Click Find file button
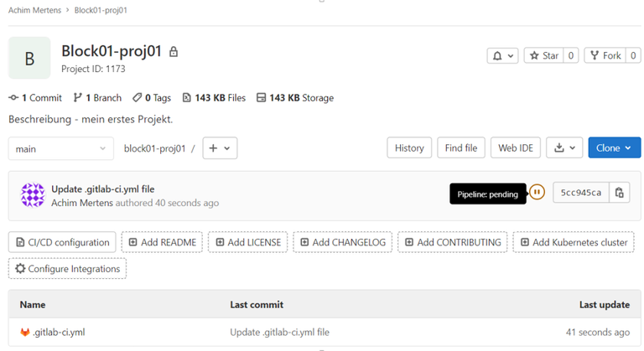 (461, 147)
